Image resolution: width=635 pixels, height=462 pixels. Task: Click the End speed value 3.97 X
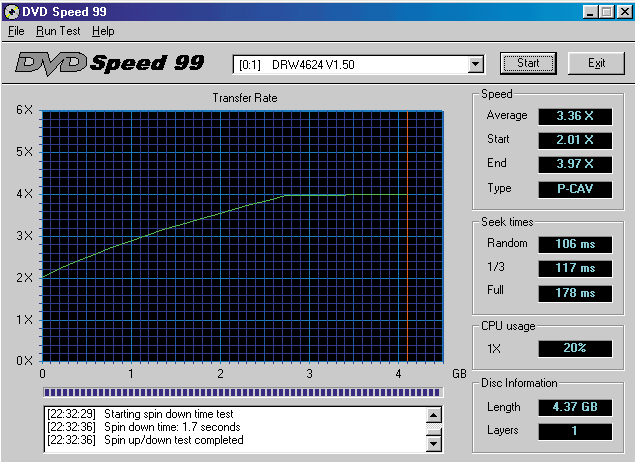click(575, 164)
